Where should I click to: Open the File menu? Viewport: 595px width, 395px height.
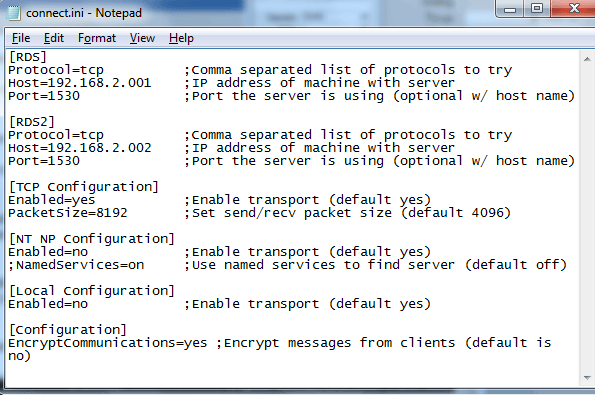tap(21, 38)
